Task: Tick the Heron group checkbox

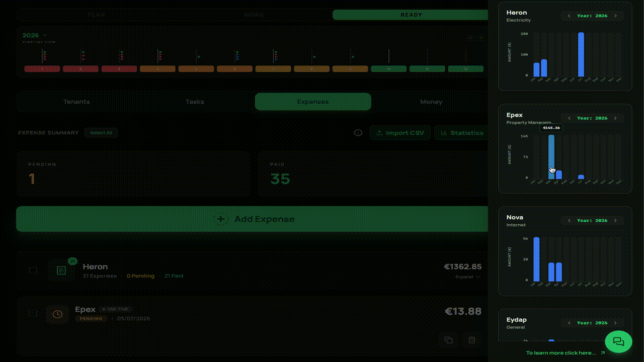Action: click(33, 270)
